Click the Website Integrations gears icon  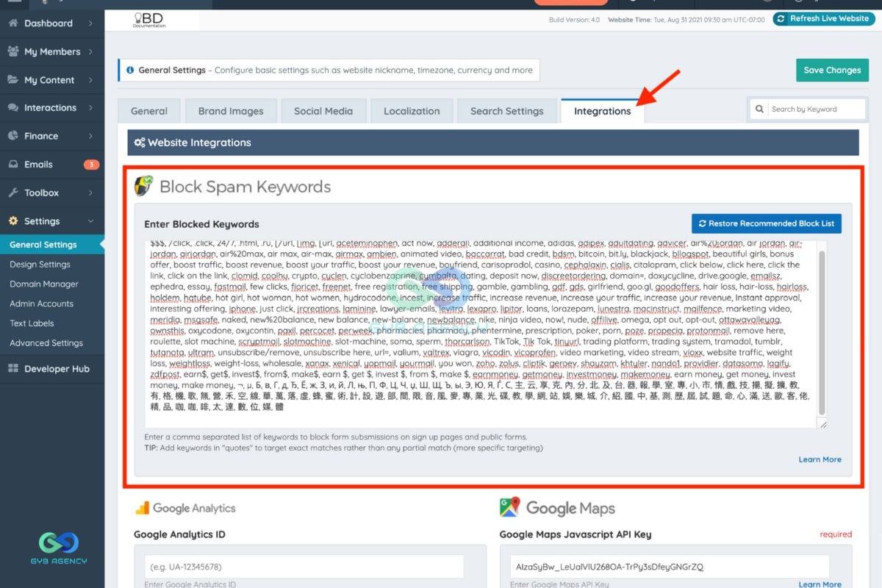[139, 143]
